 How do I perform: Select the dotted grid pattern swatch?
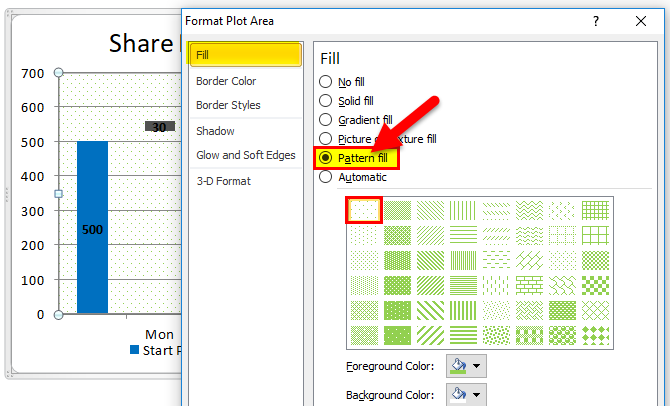562,235
